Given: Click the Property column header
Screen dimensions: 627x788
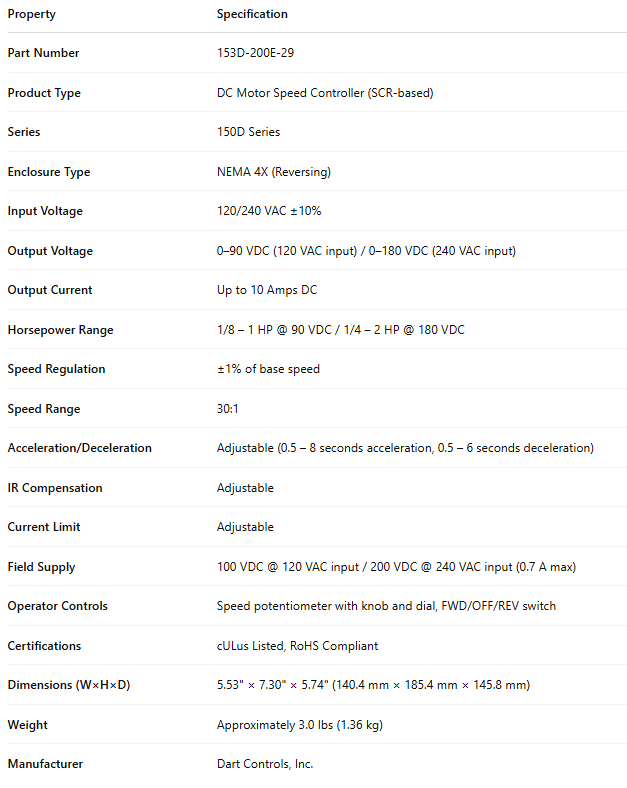Looking at the screenshot, I should pos(32,14).
